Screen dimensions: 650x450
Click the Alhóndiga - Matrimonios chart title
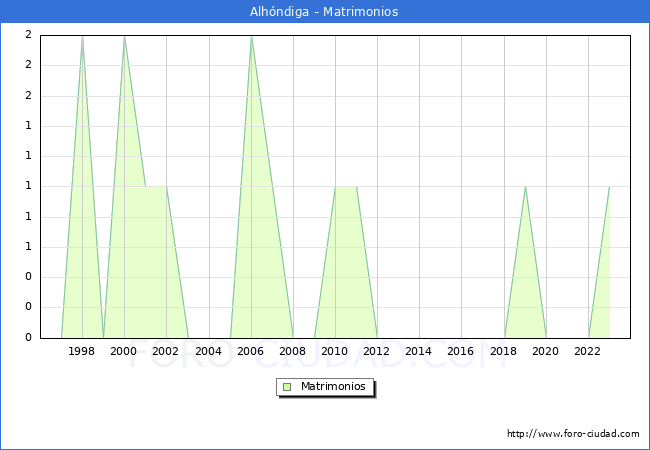pos(324,11)
